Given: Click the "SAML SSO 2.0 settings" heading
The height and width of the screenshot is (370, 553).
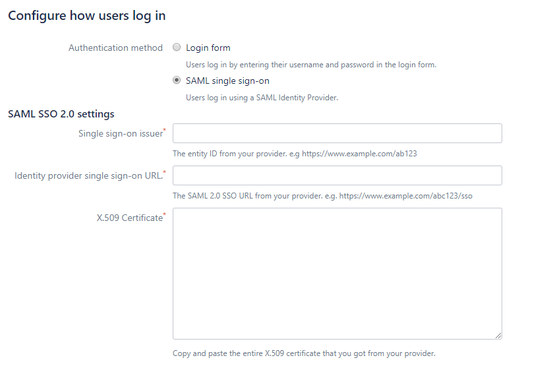Looking at the screenshot, I should point(61,114).
